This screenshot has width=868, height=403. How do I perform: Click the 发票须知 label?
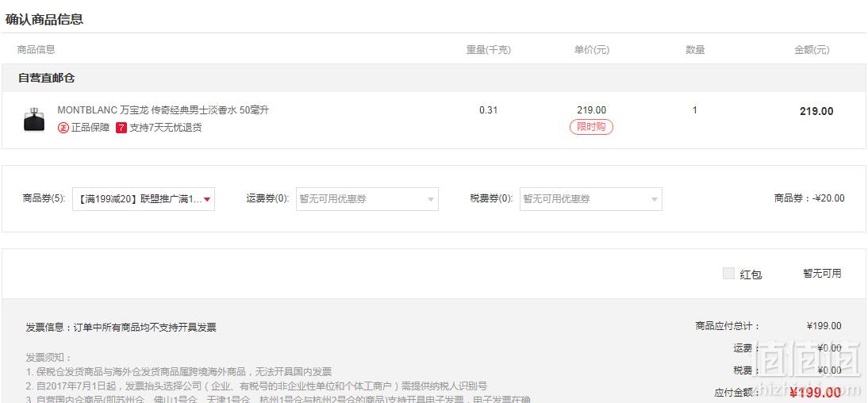point(48,358)
